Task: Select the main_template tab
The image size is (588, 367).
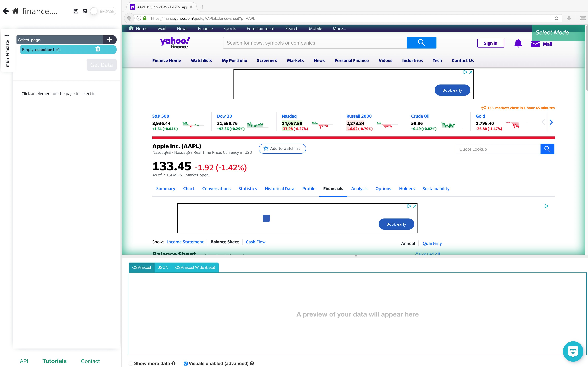Action: click(7, 53)
